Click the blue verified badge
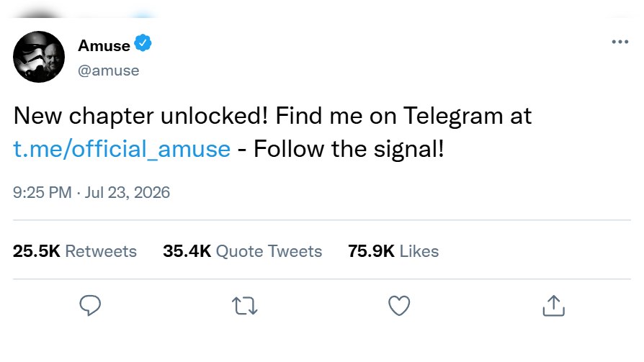 pyautogui.click(x=143, y=43)
